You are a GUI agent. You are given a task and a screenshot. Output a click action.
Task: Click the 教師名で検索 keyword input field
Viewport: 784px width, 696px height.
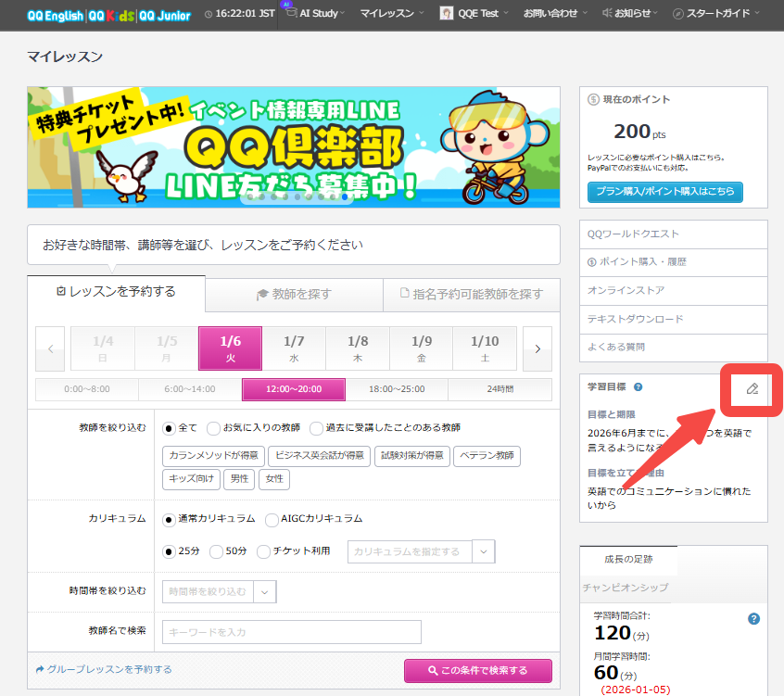coord(291,632)
